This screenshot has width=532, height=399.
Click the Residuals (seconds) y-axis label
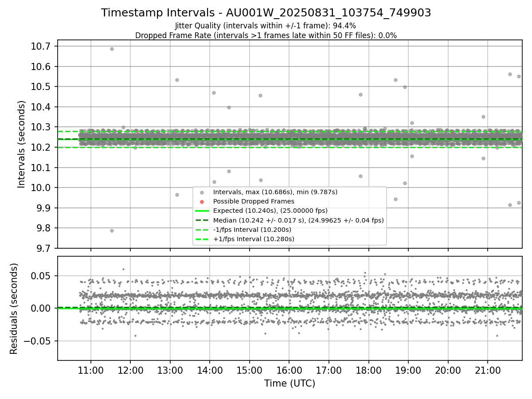(14, 309)
